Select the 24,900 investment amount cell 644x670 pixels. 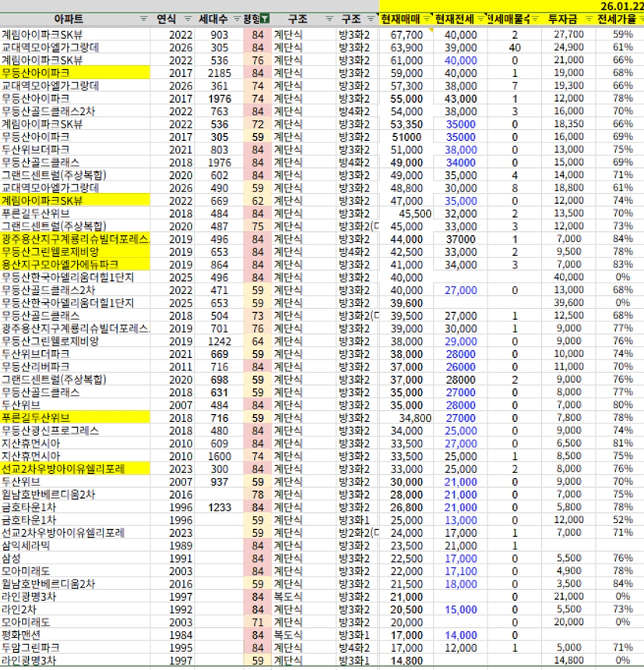point(568,47)
